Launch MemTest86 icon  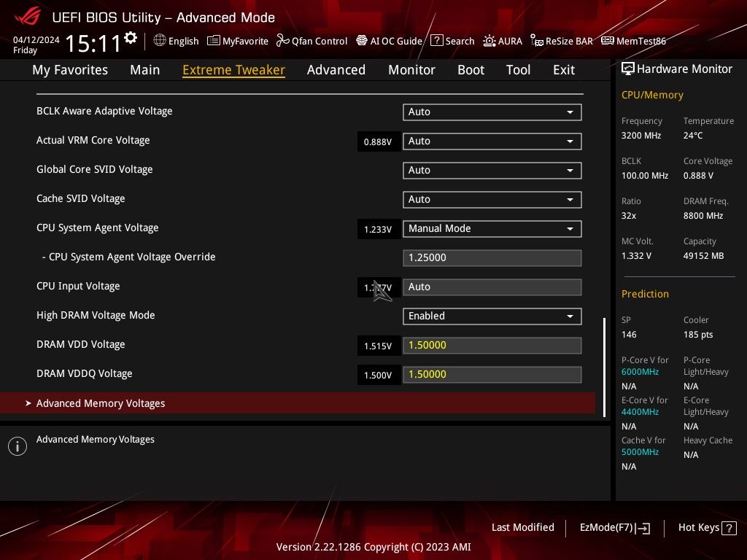(x=608, y=41)
